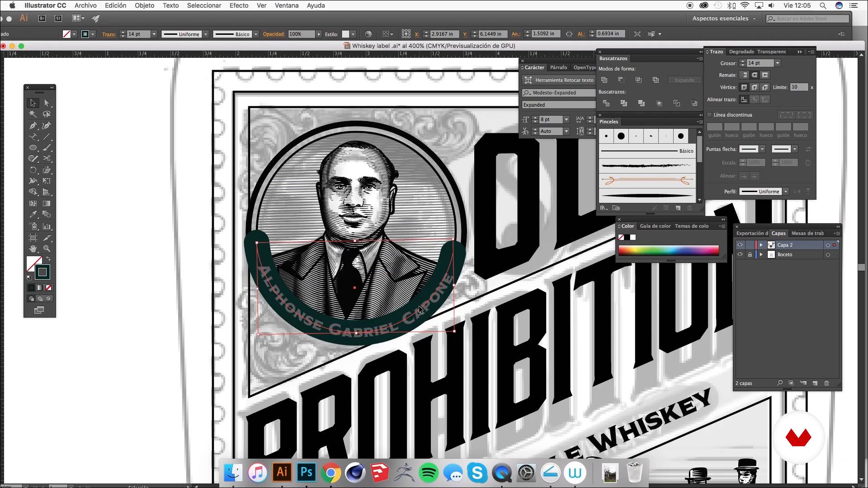Choose the bevel join in Vértice
The image size is (868, 488).
765,87
